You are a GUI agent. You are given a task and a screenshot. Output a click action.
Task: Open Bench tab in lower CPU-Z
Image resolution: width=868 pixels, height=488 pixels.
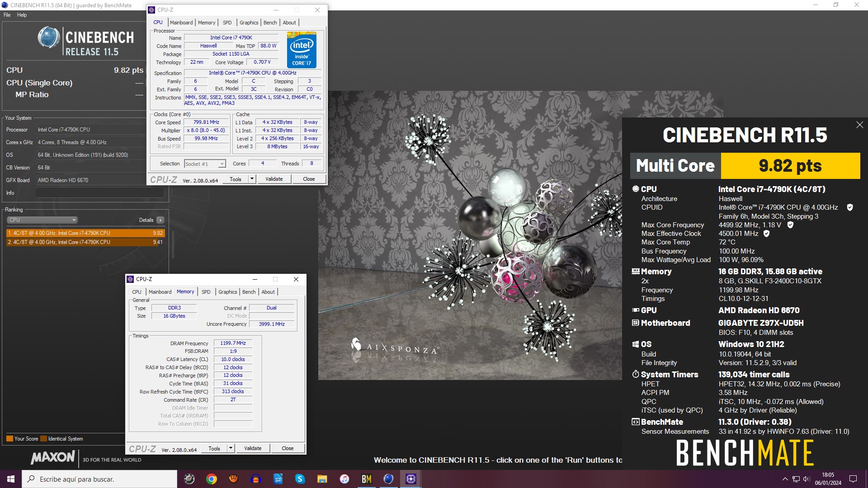click(x=249, y=292)
